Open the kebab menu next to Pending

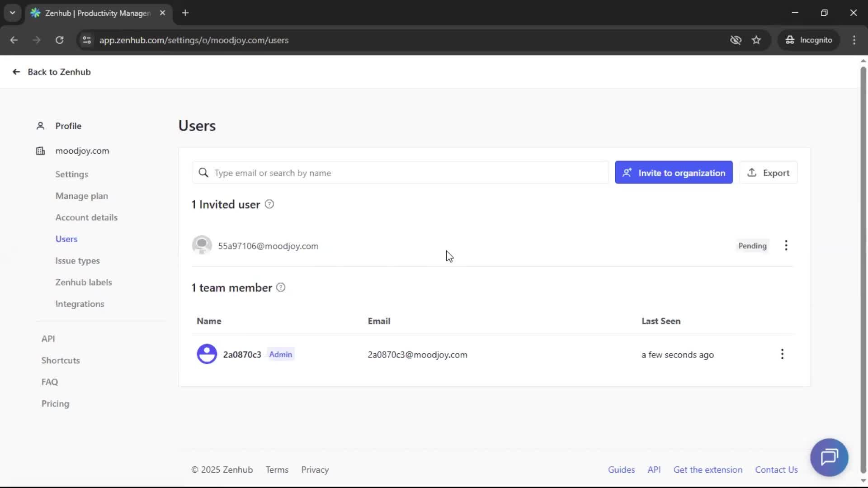point(786,245)
